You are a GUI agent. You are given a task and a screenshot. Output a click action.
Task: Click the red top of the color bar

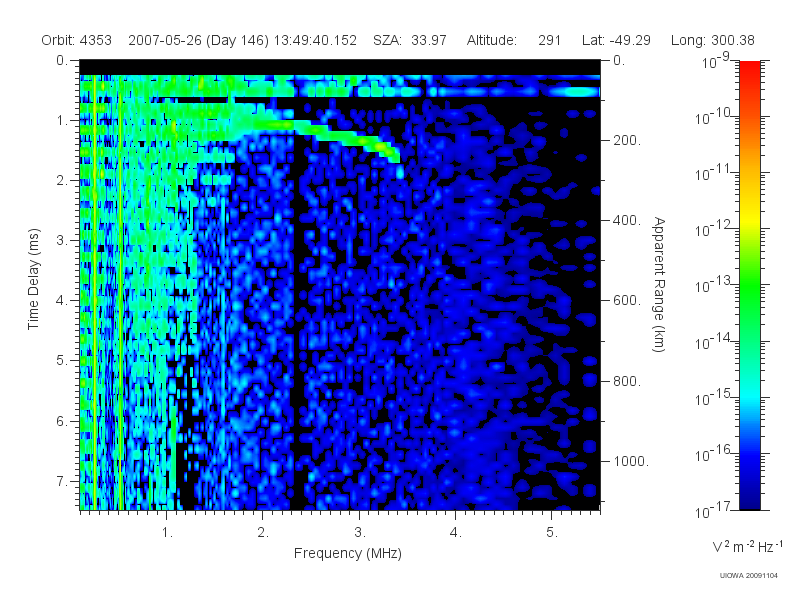[x=749, y=69]
